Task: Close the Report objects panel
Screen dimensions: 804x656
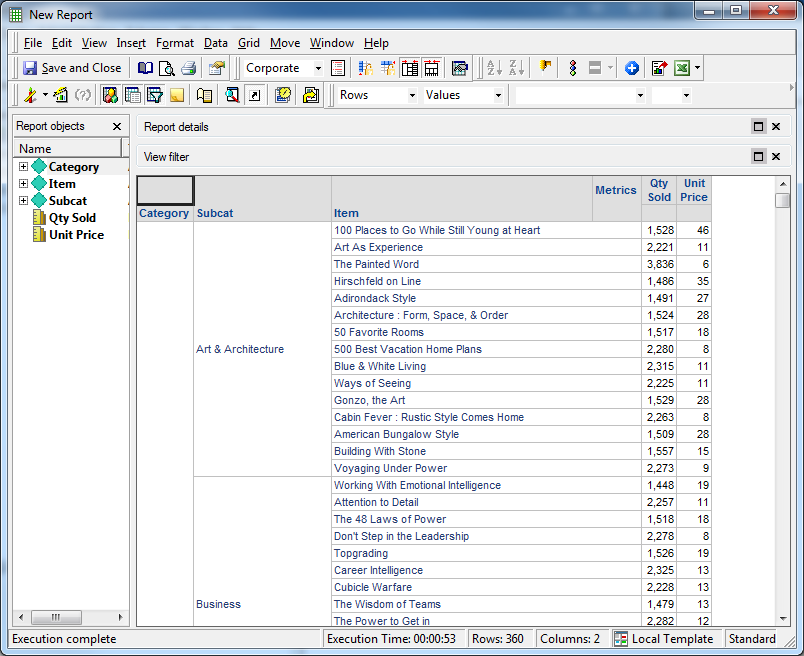Action: tap(117, 127)
